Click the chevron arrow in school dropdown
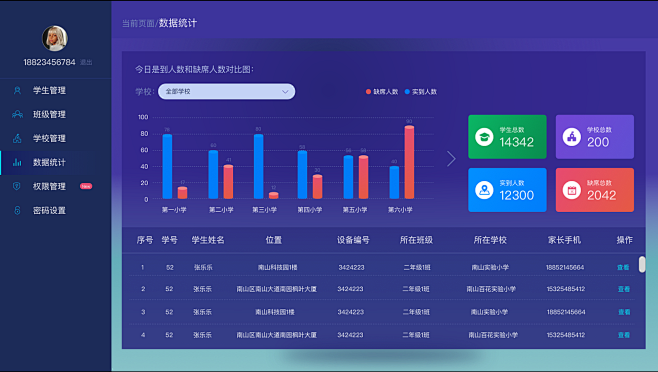The height and width of the screenshot is (372, 658). (285, 92)
